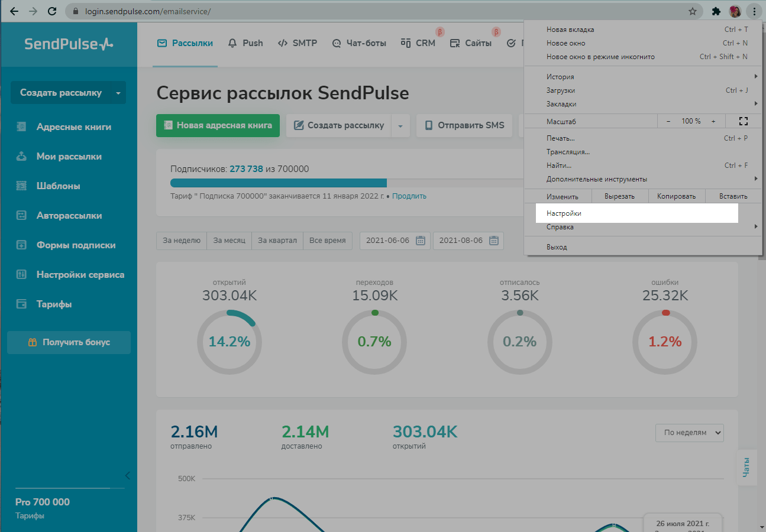The image size is (766, 532).
Task: Open dropdown arrow beside toolbar Создать рассылку
Action: point(400,126)
